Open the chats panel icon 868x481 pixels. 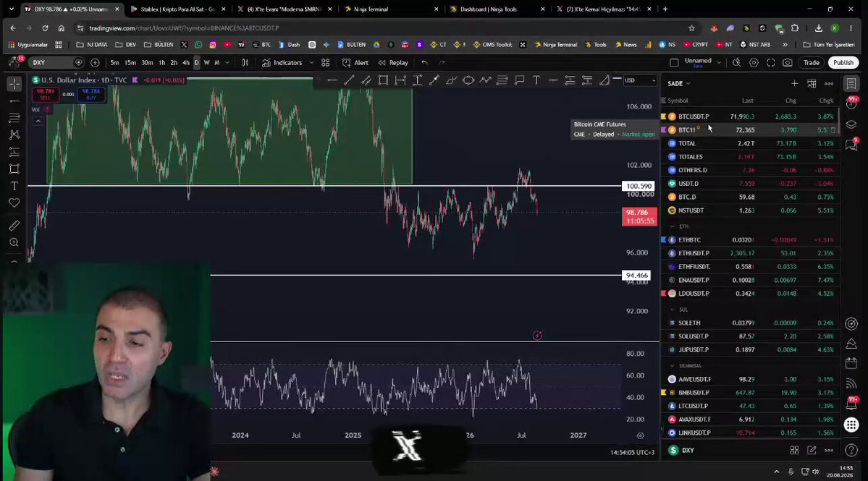(x=851, y=145)
